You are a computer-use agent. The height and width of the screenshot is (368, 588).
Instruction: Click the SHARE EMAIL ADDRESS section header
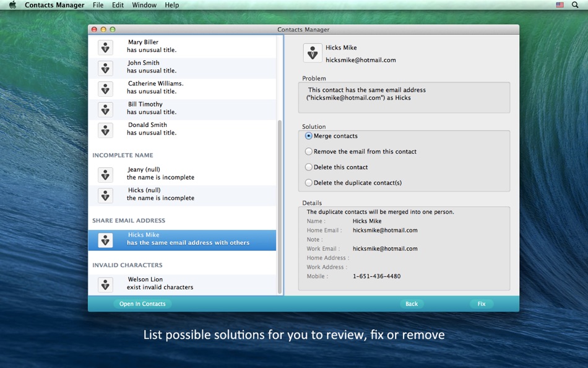click(x=129, y=221)
